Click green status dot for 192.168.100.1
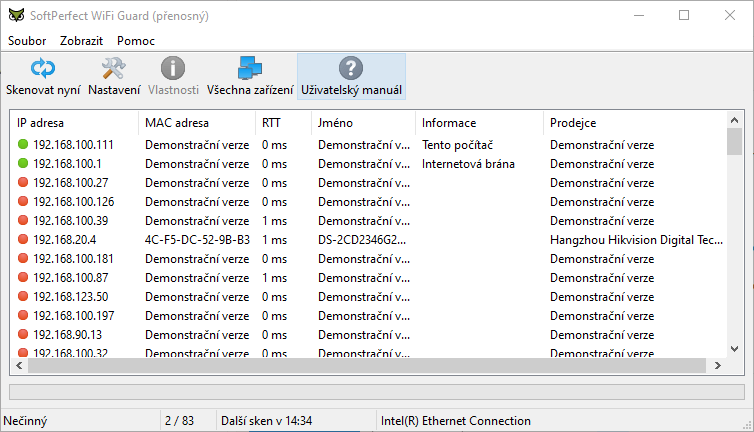The height and width of the screenshot is (432, 754). click(23, 164)
